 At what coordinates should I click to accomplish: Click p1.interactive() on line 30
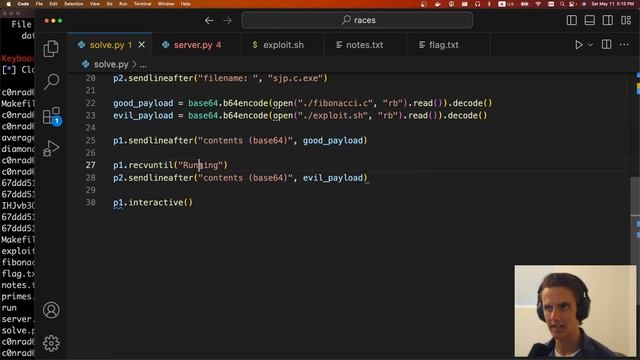[x=153, y=202]
